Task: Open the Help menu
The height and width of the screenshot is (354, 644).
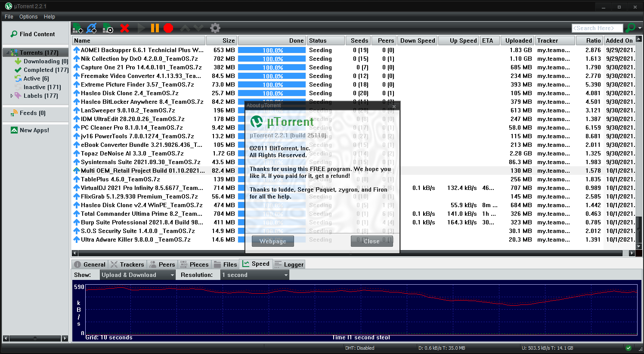Action: 50,17
